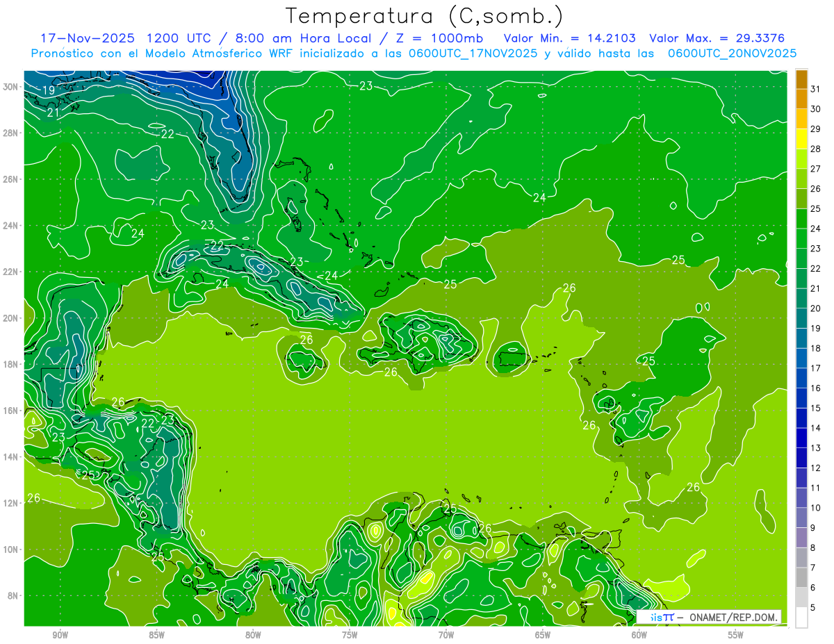Click the colorbar scale label "31"

point(815,89)
